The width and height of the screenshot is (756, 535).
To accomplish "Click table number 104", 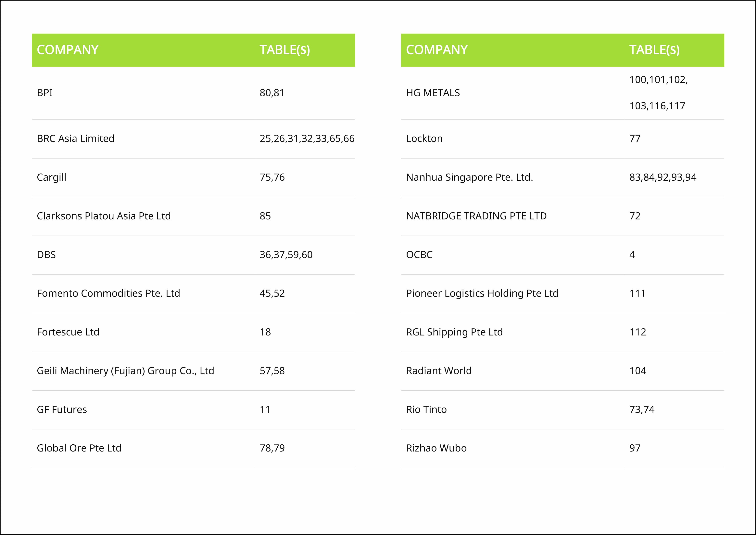I will [638, 371].
